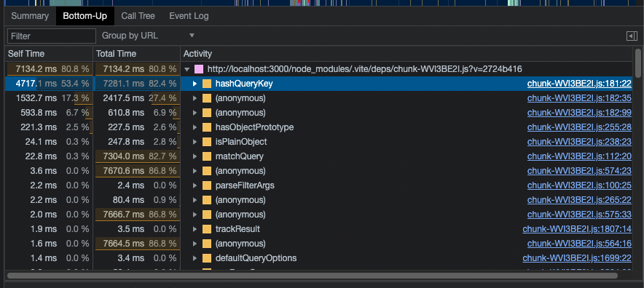Expand the (anonymous) row at line 182:35
Viewport: 644px width, 288px height.
click(195, 98)
